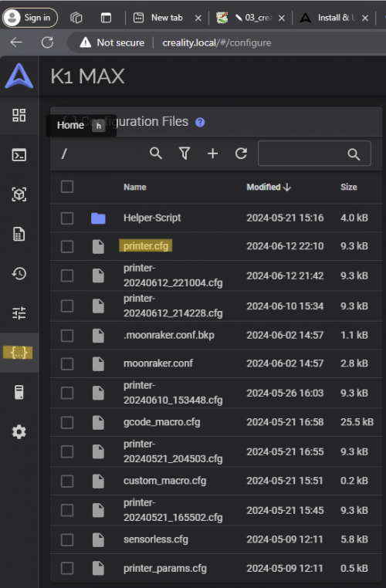The height and width of the screenshot is (588, 386).
Task: Go back with browser back arrow
Action: (16, 42)
